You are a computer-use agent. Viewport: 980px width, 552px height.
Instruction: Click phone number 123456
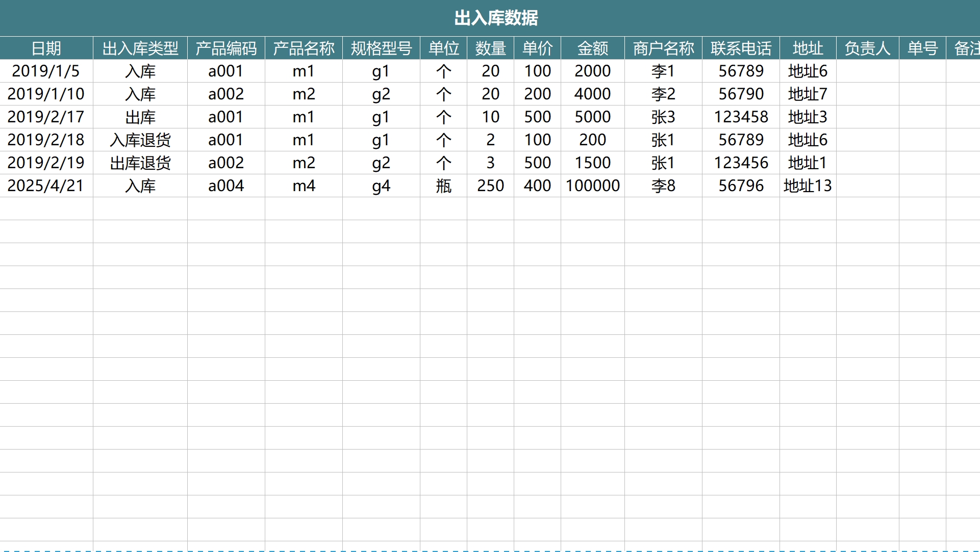point(741,163)
